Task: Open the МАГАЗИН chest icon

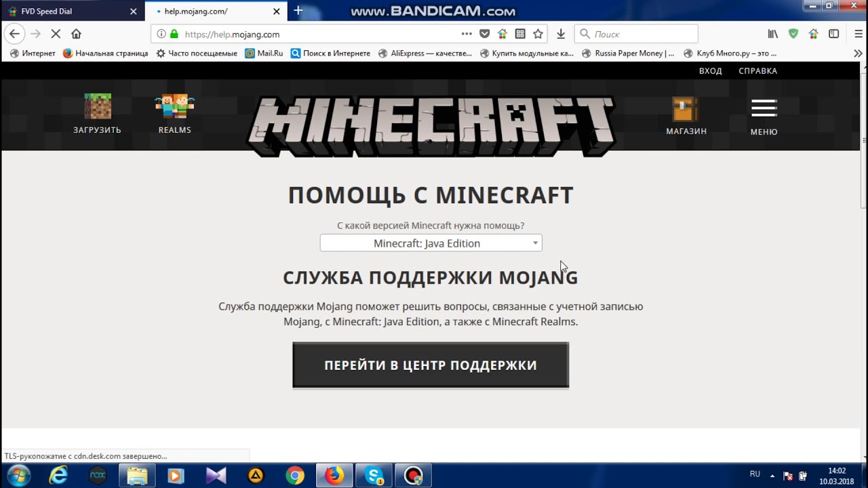Action: pos(686,109)
